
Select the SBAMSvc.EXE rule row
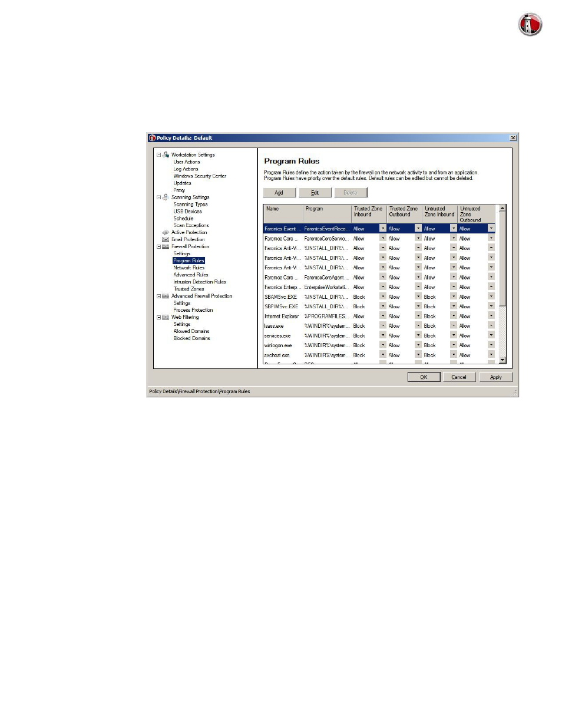pos(379,297)
